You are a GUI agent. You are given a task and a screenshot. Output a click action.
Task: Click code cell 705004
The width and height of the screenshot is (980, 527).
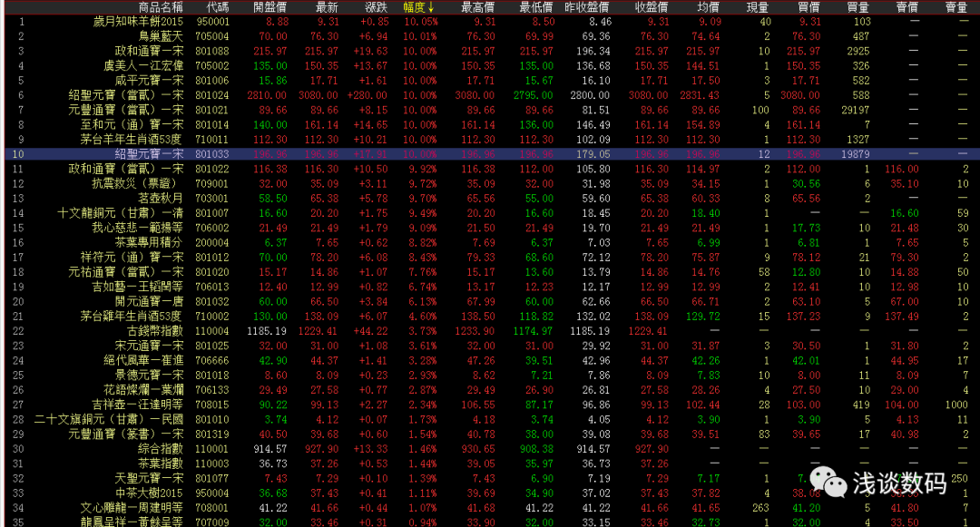[x=211, y=36]
